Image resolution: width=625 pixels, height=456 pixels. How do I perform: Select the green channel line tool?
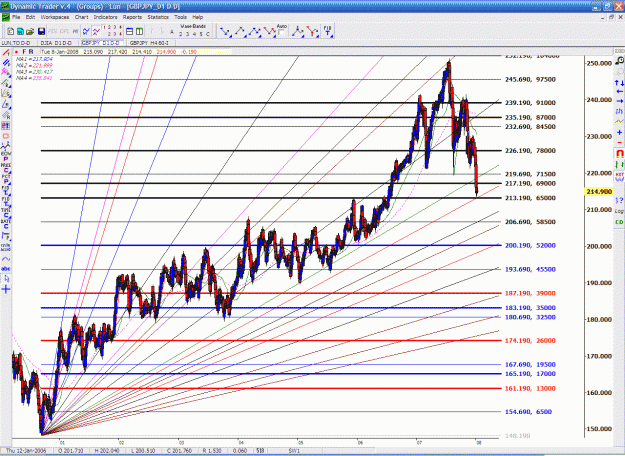point(6,83)
